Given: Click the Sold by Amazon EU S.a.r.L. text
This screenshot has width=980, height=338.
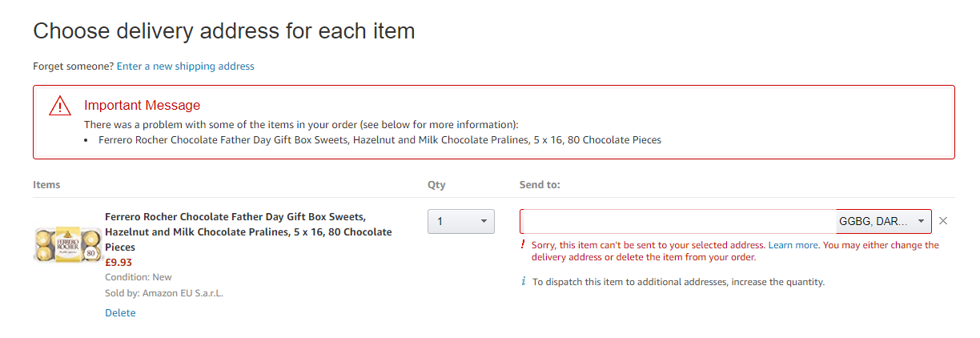Looking at the screenshot, I should coord(164,293).
